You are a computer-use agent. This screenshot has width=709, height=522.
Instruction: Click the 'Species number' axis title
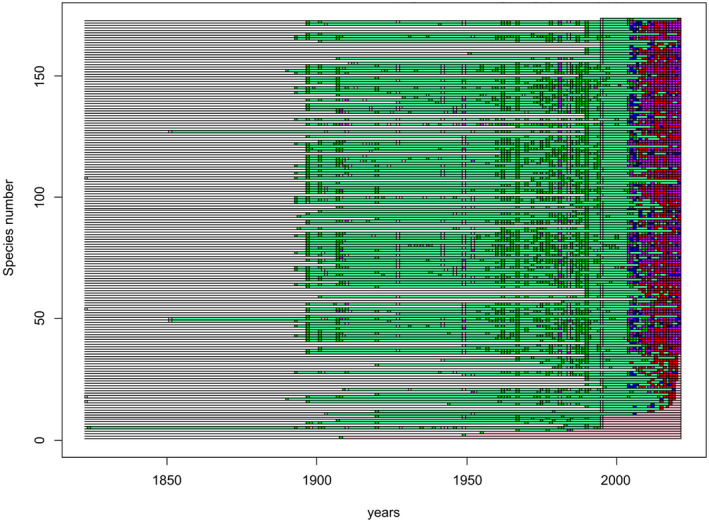pos(9,228)
